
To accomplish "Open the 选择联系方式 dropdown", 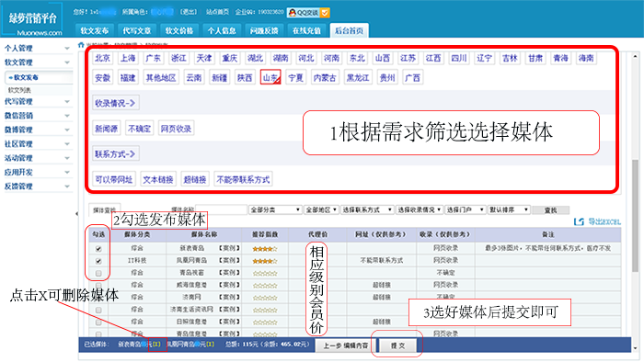I will coord(367,209).
